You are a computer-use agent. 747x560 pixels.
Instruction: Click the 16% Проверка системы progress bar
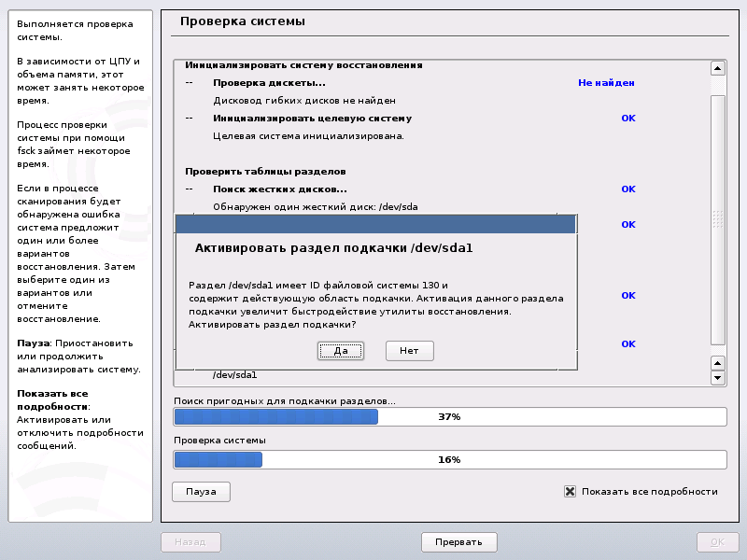point(450,459)
